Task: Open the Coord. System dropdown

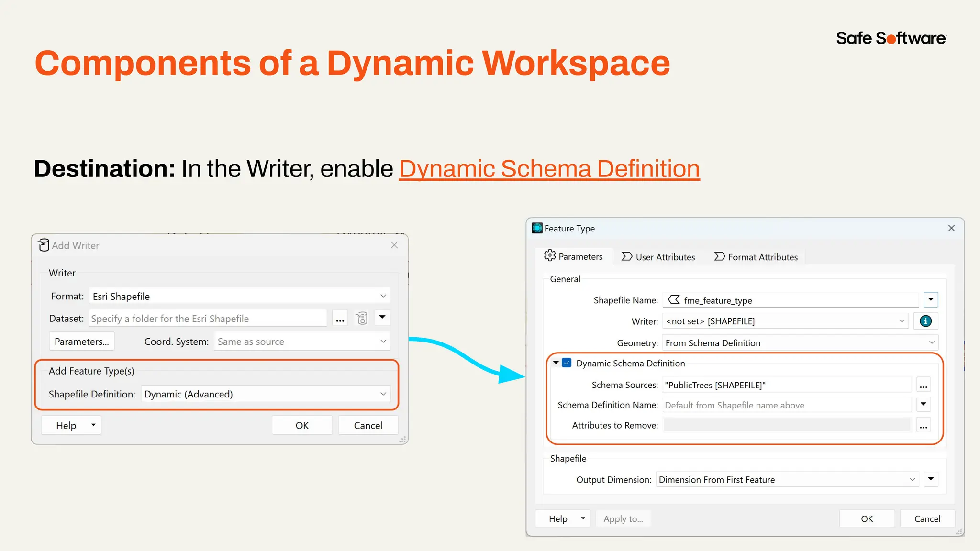Action: (x=302, y=342)
